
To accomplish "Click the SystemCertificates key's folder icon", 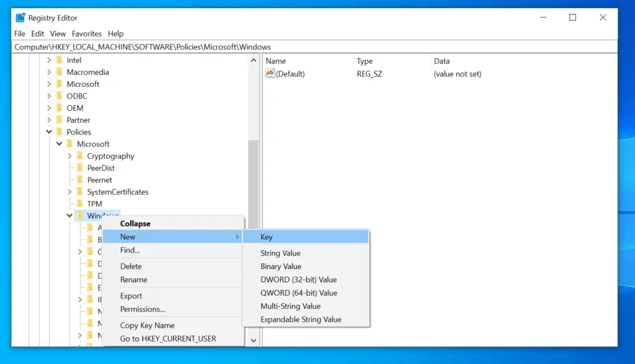I will (80, 192).
